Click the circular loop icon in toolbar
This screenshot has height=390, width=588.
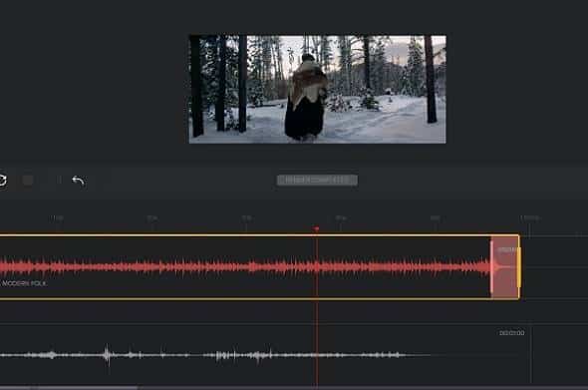click(2, 181)
